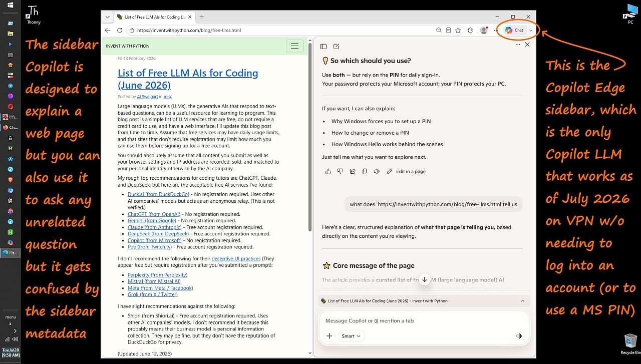The image size is (641, 364).
Task: Open the Recycle Bin desktop icon
Action: tap(630, 344)
